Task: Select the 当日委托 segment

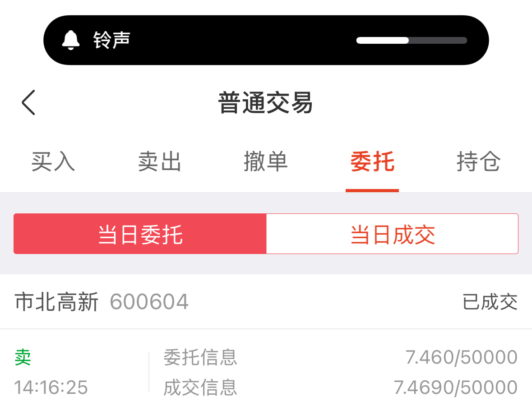Action: click(x=140, y=234)
